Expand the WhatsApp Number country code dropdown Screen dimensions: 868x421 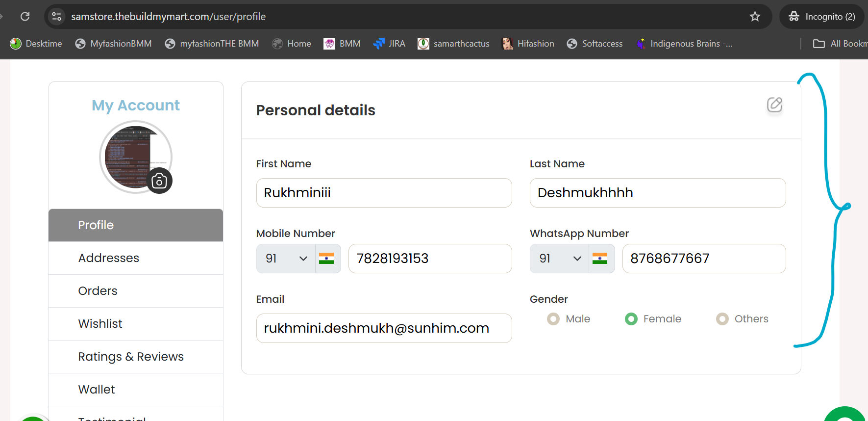[x=560, y=259]
